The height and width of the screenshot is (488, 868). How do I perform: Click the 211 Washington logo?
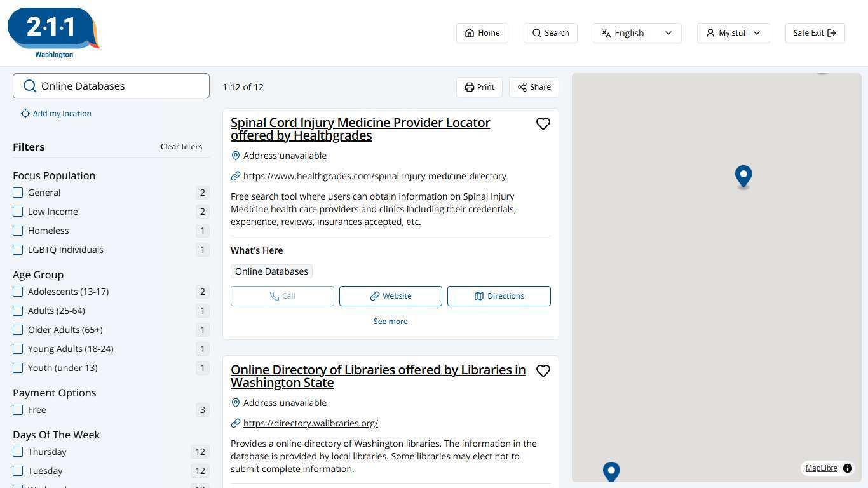pyautogui.click(x=53, y=29)
